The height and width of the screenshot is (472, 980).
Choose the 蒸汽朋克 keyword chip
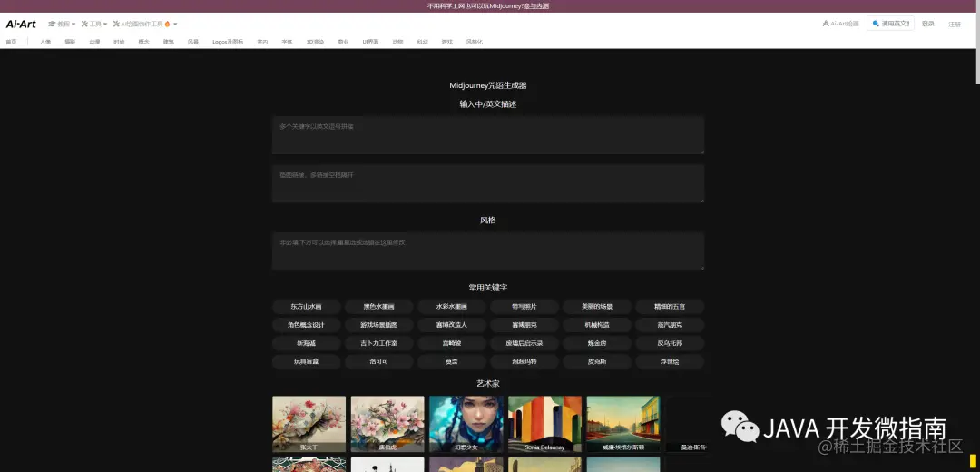(x=670, y=325)
